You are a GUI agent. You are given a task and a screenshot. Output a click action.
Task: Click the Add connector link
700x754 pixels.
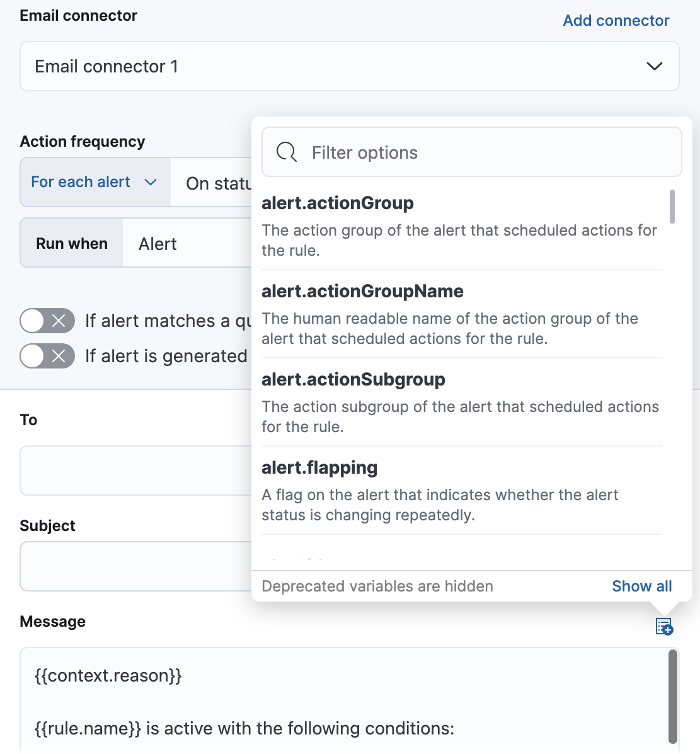[x=616, y=20]
